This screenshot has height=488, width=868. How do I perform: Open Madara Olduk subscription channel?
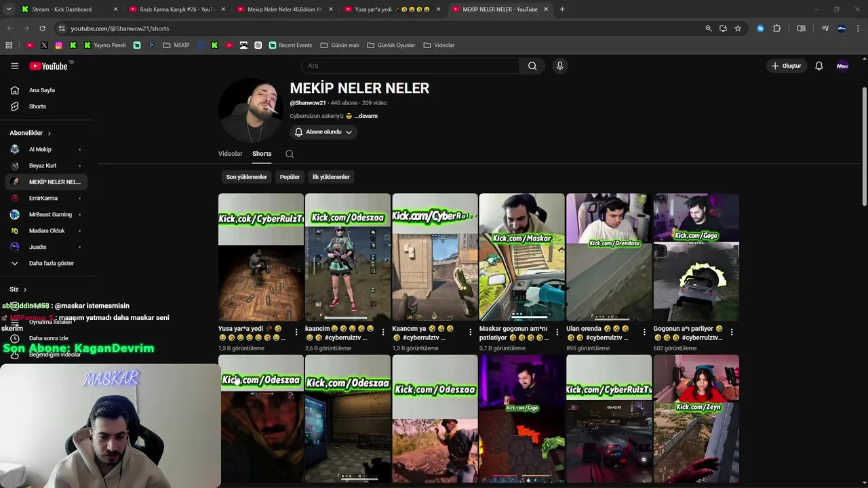[45, 230]
